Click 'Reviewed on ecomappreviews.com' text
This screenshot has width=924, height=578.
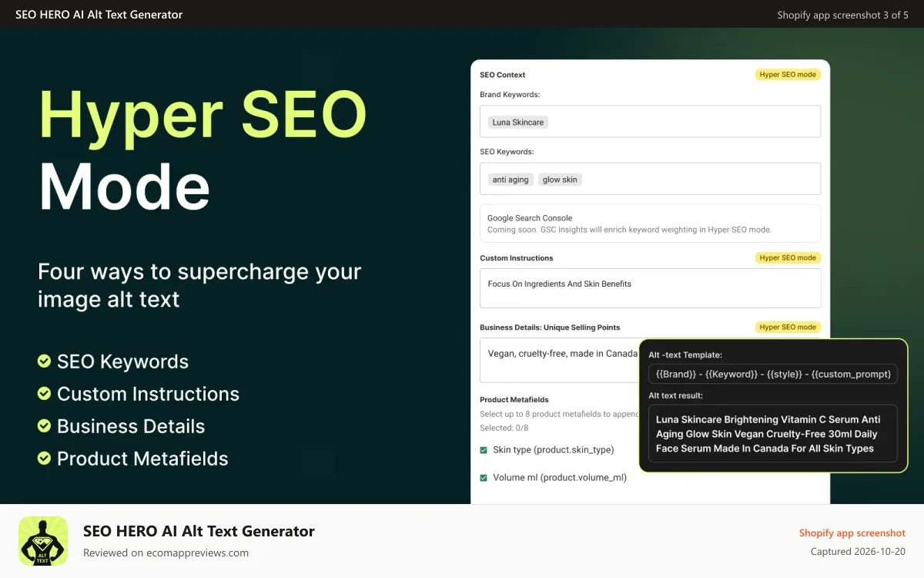point(166,553)
